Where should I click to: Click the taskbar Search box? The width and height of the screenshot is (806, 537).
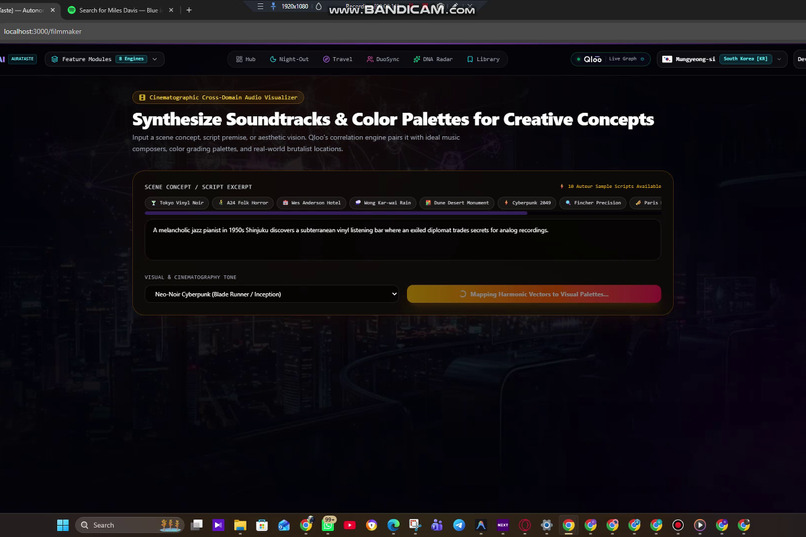[130, 525]
